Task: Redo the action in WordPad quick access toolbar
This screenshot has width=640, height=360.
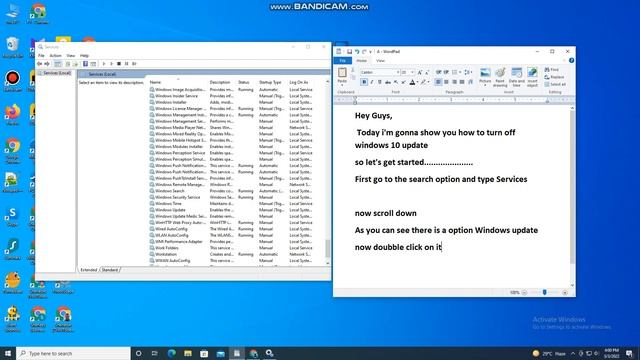Action: tap(364, 52)
